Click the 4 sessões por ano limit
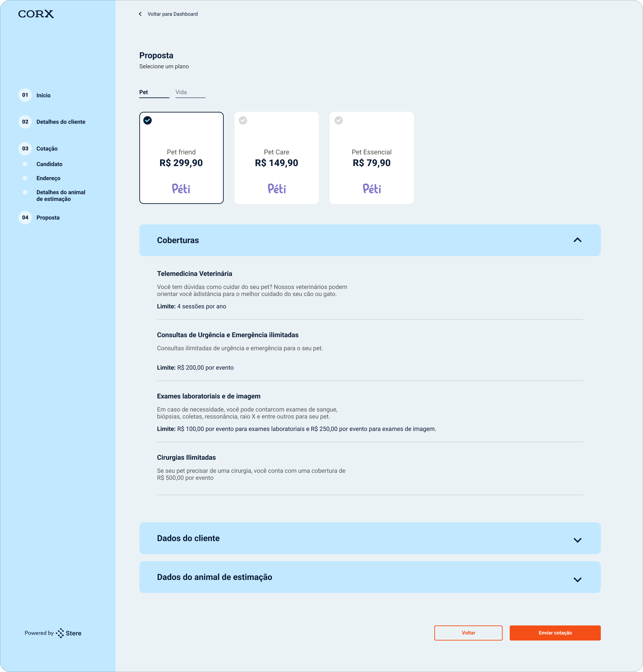Image resolution: width=643 pixels, height=672 pixels. (x=202, y=307)
